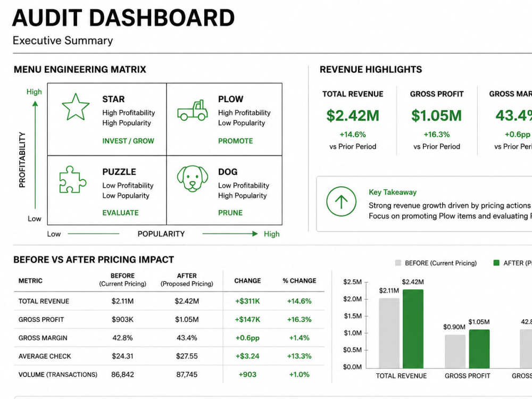This screenshot has height=399, width=532.
Task: Click the 86,842 volume cell
Action: coord(122,375)
